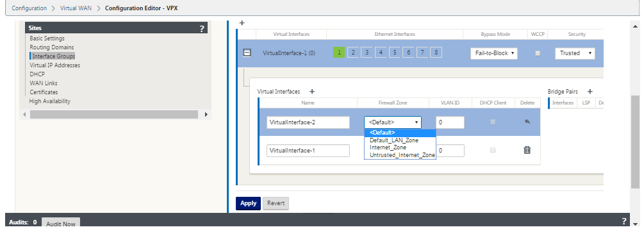Screen dimensions: 644x234
Task: Open Interface Groups section
Action: [54, 56]
